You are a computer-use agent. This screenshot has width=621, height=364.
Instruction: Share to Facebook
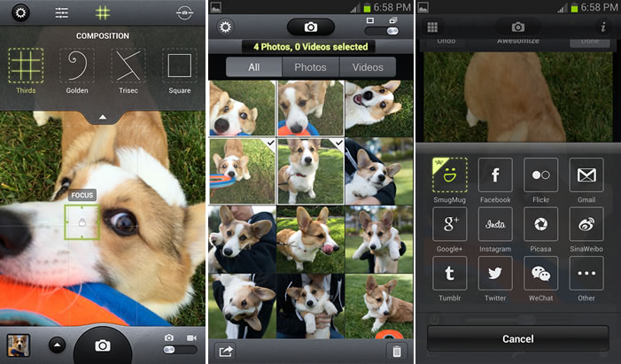[x=495, y=180]
